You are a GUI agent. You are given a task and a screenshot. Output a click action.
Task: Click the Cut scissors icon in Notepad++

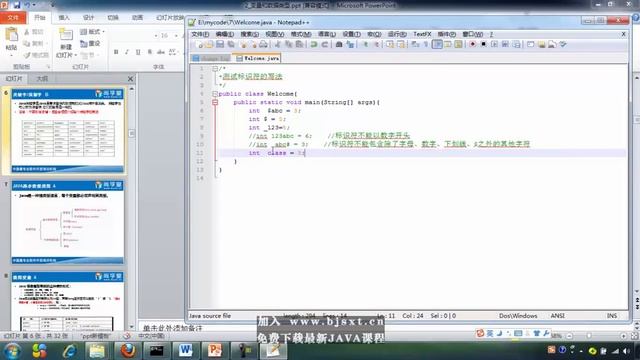pos(278,44)
